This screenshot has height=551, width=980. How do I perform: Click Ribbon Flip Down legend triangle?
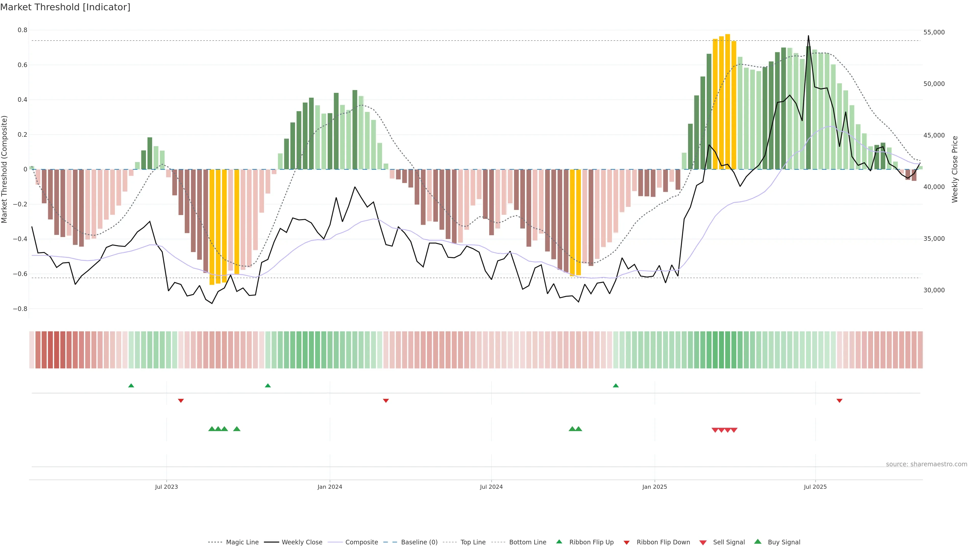(x=627, y=542)
